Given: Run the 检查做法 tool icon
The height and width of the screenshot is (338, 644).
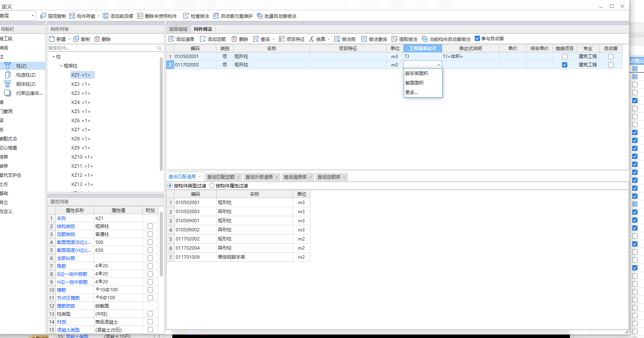Looking at the screenshot, I should (x=186, y=16).
